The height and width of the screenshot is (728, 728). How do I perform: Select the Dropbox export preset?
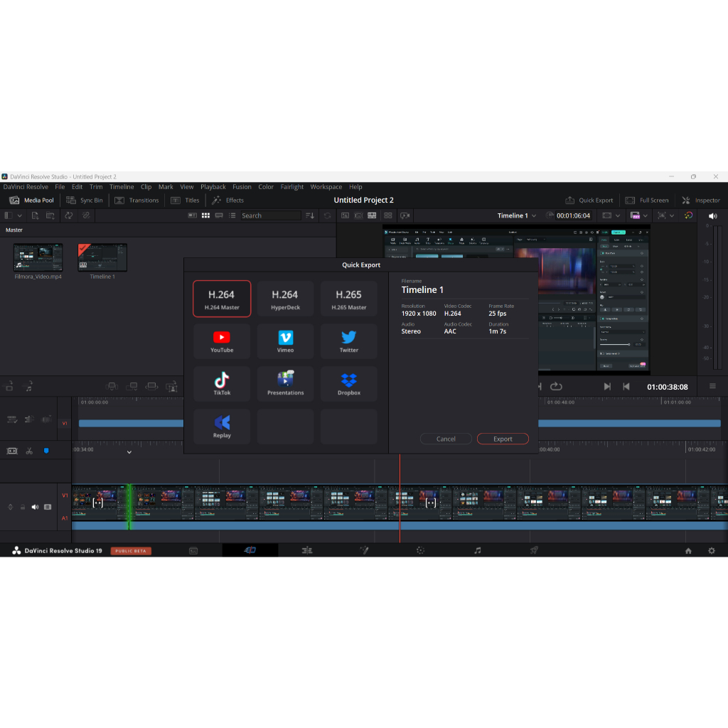[348, 384]
